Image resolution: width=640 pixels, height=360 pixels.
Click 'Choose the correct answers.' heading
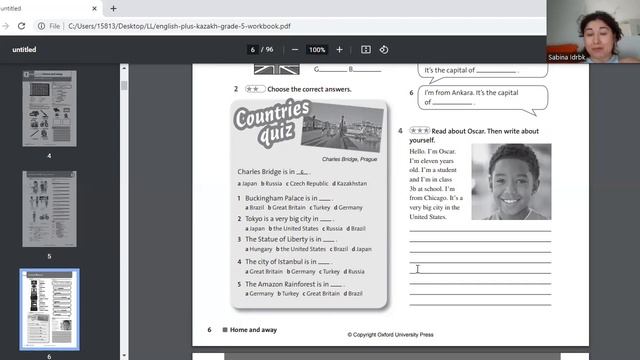[x=309, y=89]
